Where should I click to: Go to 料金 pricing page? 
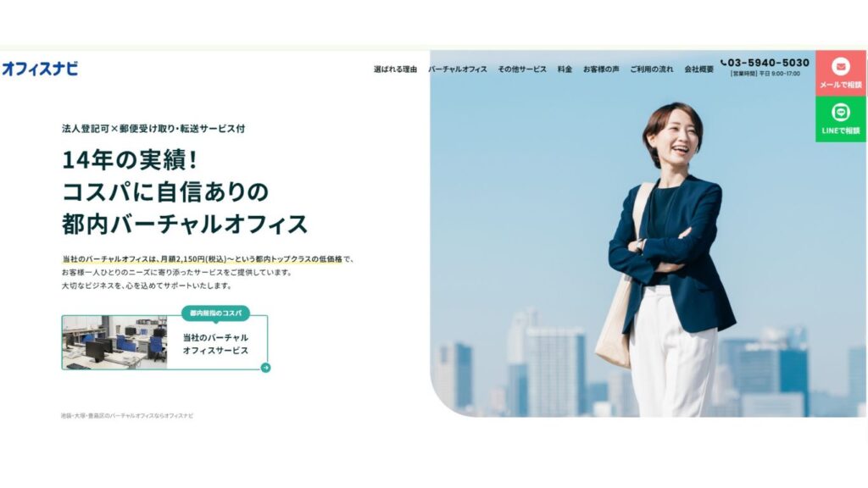click(x=565, y=69)
